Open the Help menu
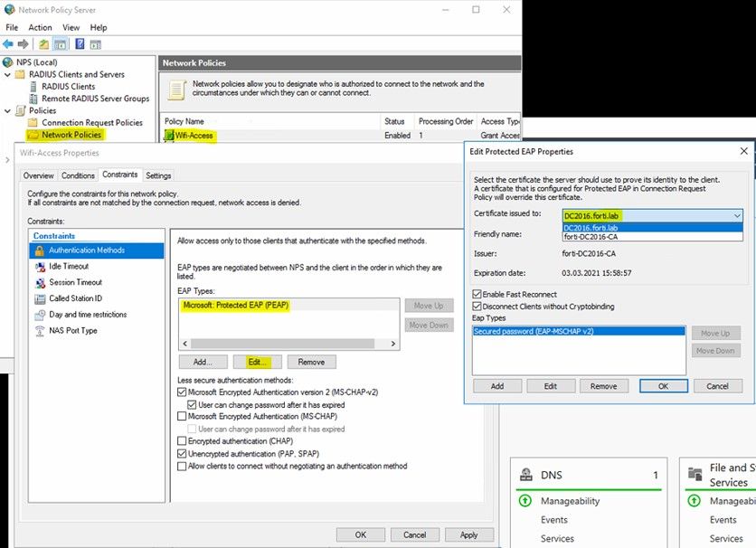Screen dimensions: 756x548 (99, 27)
